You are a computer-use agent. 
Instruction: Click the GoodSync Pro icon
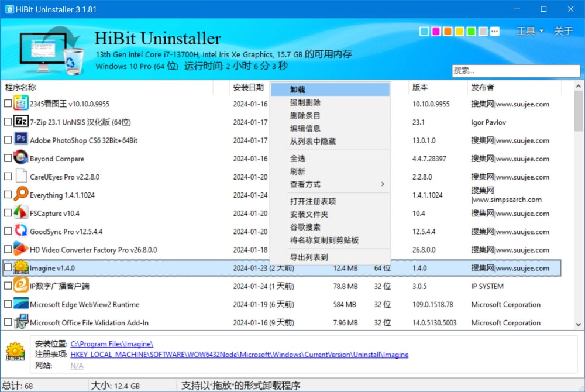point(21,230)
